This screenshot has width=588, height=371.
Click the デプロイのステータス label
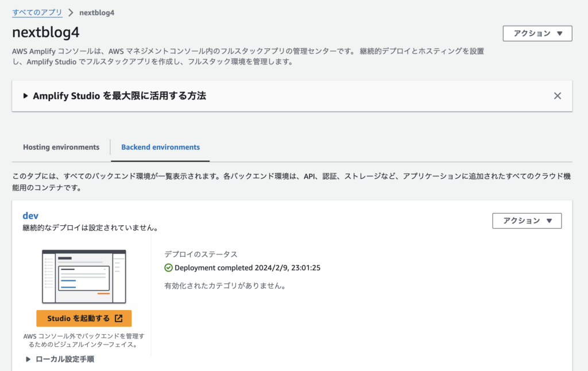click(201, 254)
